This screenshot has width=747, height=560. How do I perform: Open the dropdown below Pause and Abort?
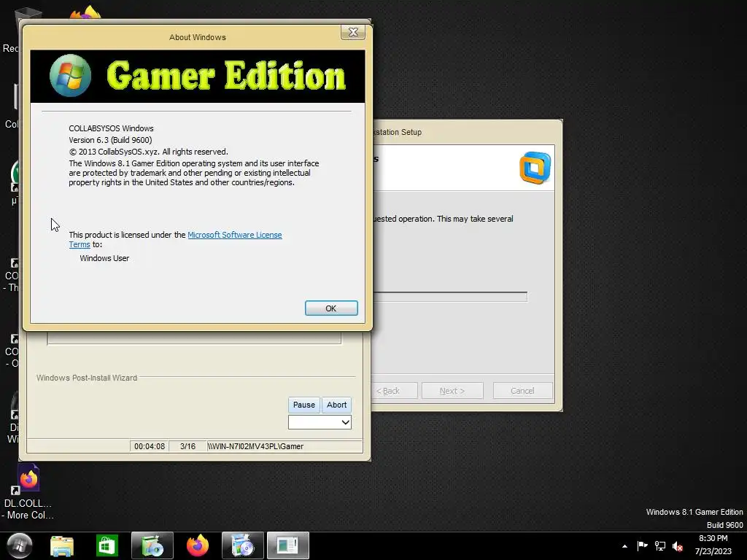click(x=320, y=422)
